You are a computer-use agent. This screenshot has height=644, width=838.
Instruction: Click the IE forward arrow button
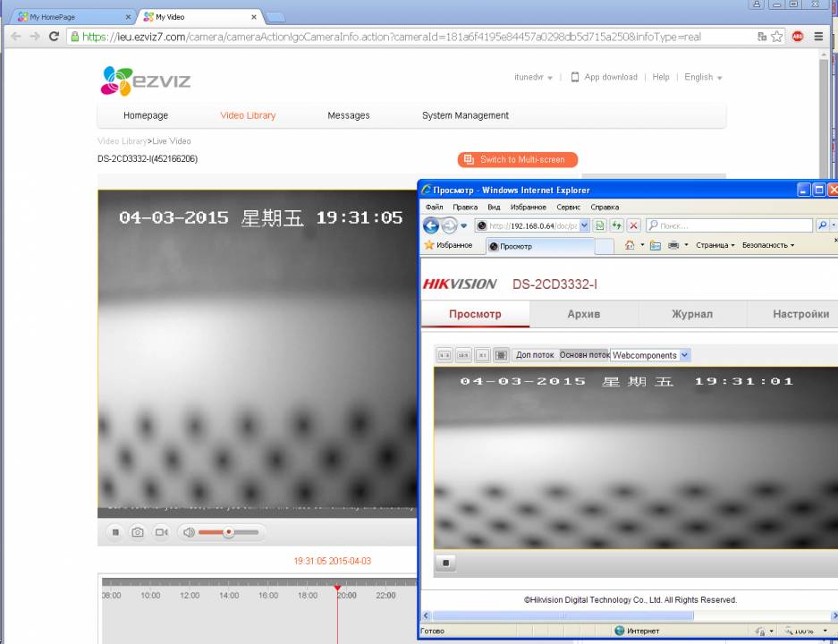pyautogui.click(x=450, y=225)
